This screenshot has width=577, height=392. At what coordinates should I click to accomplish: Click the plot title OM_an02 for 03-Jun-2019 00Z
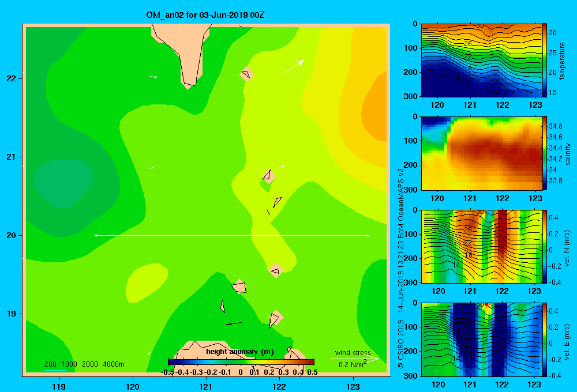205,15
